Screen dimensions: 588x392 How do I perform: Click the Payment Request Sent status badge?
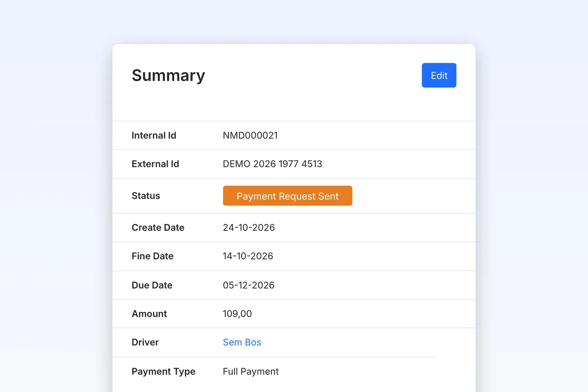pos(287,196)
